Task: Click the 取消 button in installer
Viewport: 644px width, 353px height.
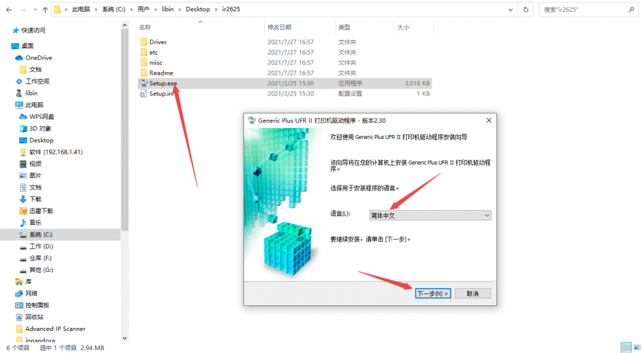Action: tap(472, 293)
